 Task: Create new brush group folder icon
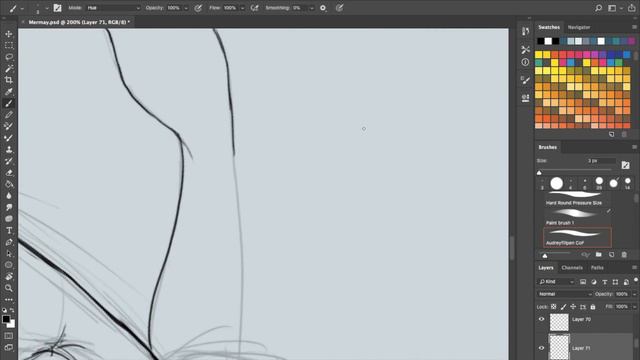point(598,255)
